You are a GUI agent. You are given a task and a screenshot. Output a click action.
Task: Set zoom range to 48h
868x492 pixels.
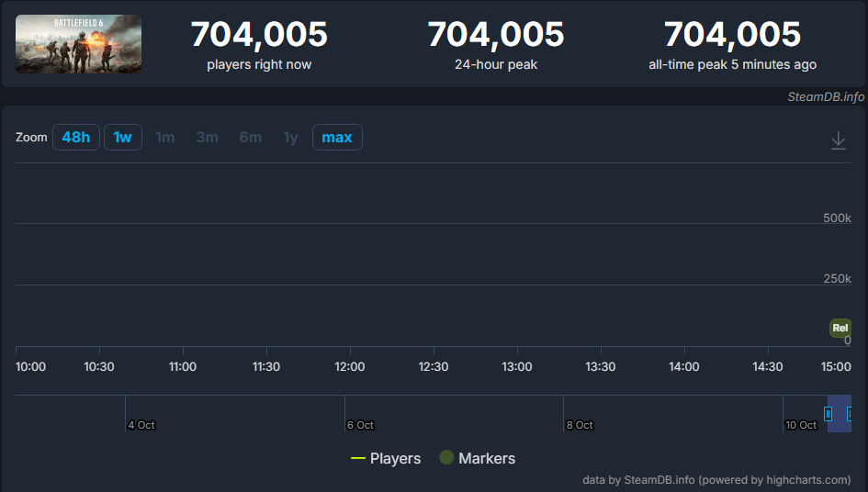click(76, 138)
